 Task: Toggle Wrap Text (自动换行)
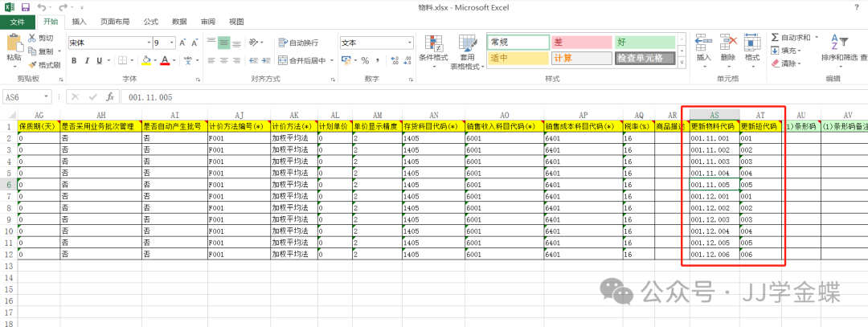[x=298, y=43]
